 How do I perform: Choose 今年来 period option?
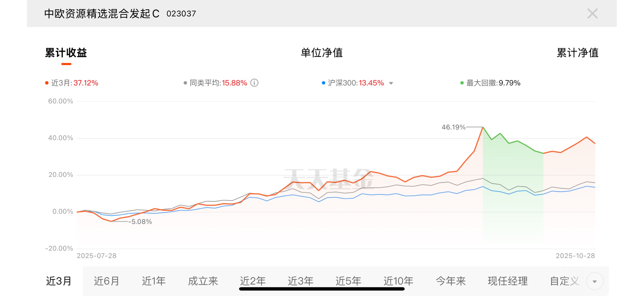[451, 281]
